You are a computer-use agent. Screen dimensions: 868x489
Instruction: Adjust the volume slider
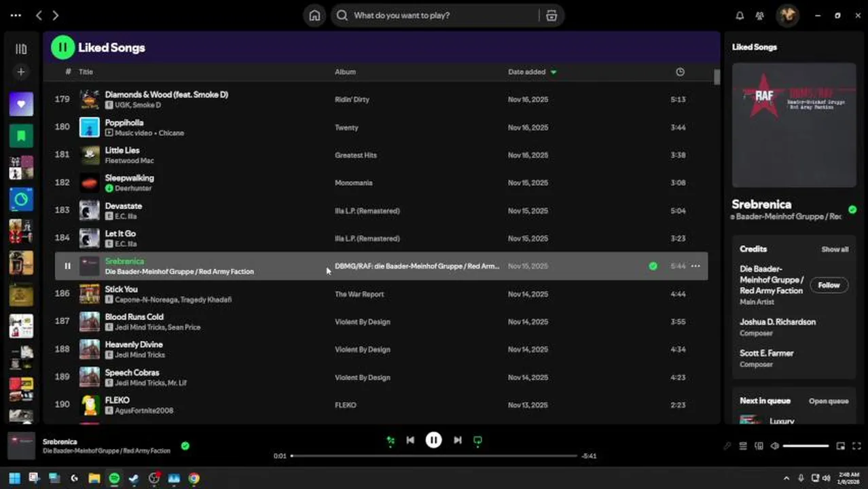(x=806, y=446)
